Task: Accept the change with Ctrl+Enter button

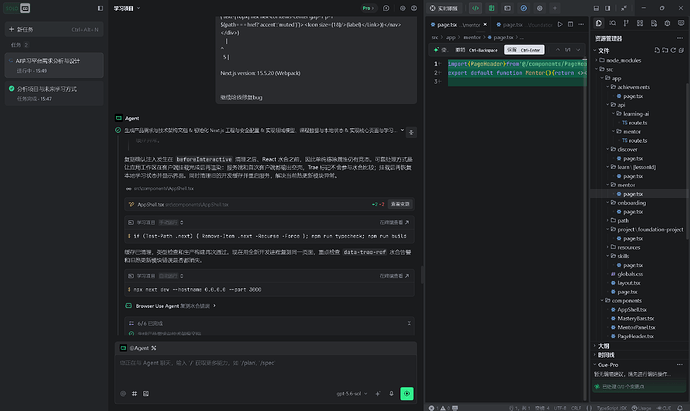Action: pos(524,50)
